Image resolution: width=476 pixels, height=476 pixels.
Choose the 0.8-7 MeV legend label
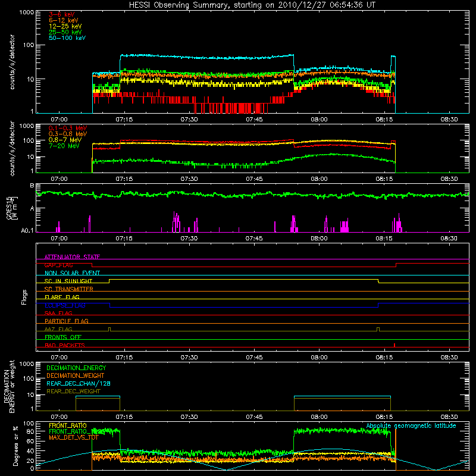tap(65, 140)
